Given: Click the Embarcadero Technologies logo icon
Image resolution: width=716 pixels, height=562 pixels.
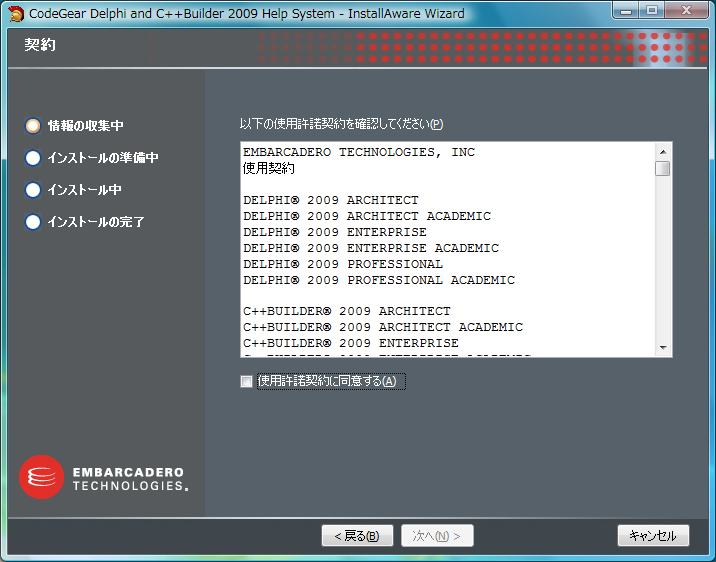Looking at the screenshot, I should pos(42,477).
